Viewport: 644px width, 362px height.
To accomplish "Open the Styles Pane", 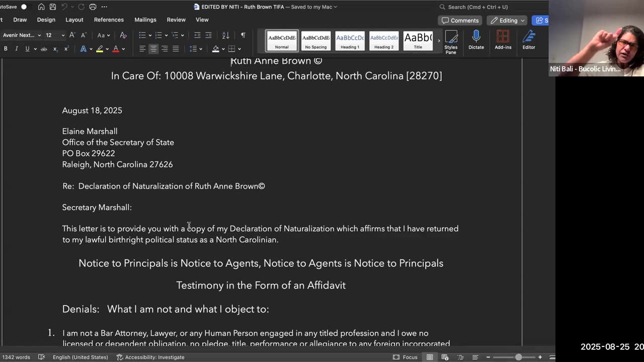I will 451,41.
